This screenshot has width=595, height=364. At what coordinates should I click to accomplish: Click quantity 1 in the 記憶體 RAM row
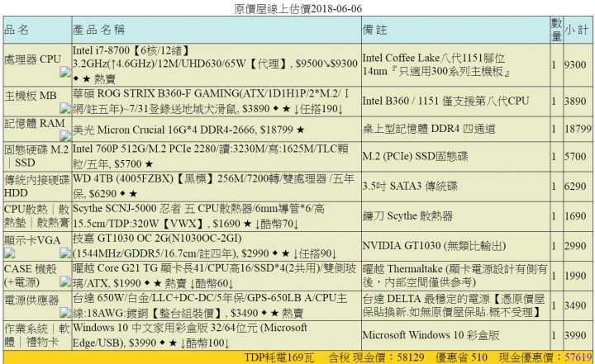tap(554, 129)
